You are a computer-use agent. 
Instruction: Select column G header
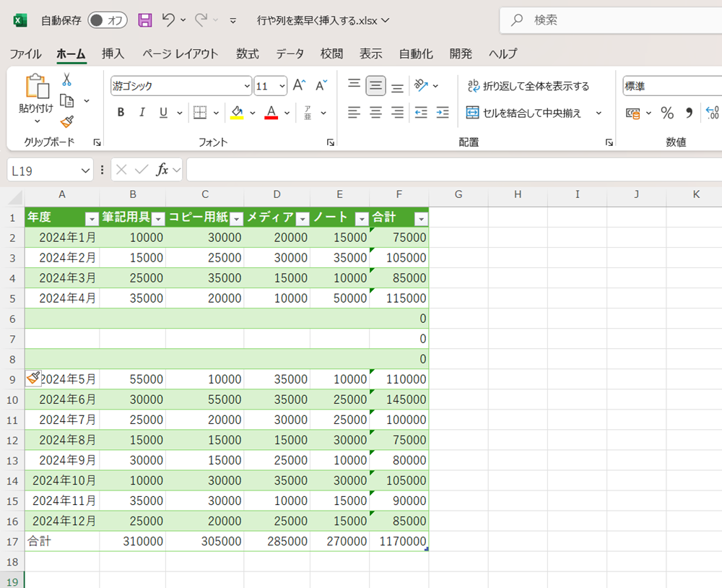point(458,194)
